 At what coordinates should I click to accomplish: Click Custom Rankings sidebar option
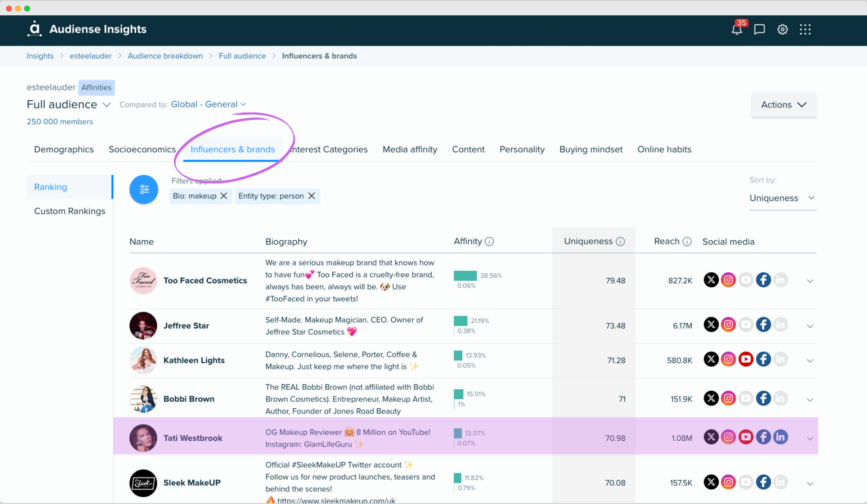tap(70, 210)
